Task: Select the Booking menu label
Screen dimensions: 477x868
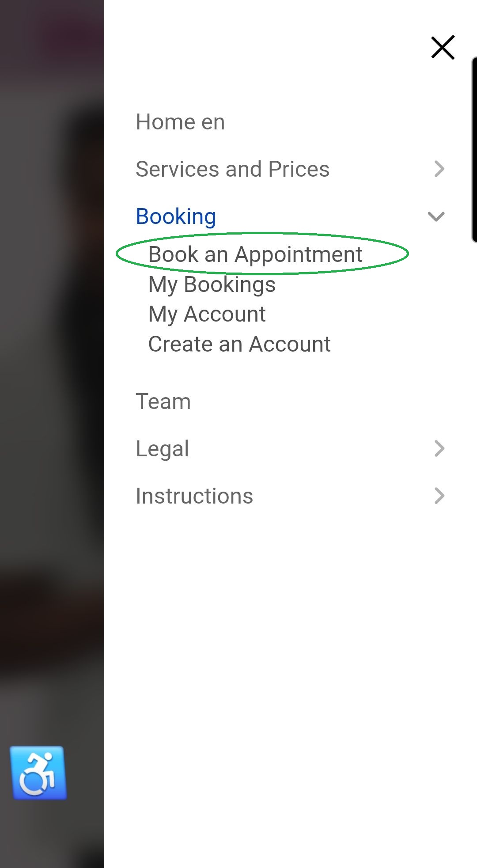Action: [176, 216]
